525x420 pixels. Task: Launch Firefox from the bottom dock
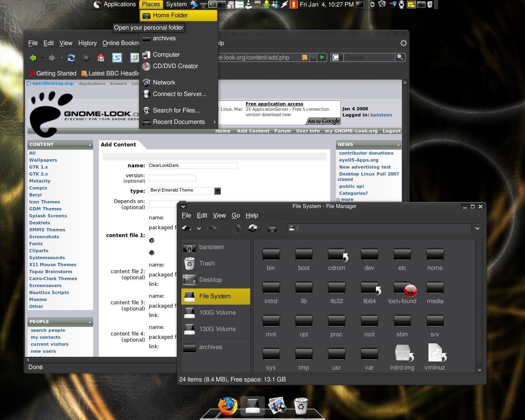[x=228, y=406]
